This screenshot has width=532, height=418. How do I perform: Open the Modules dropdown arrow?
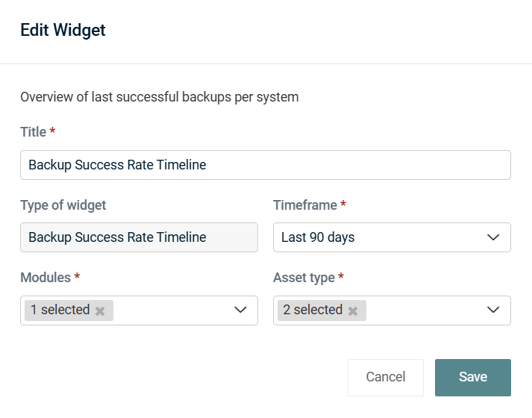coord(240,310)
